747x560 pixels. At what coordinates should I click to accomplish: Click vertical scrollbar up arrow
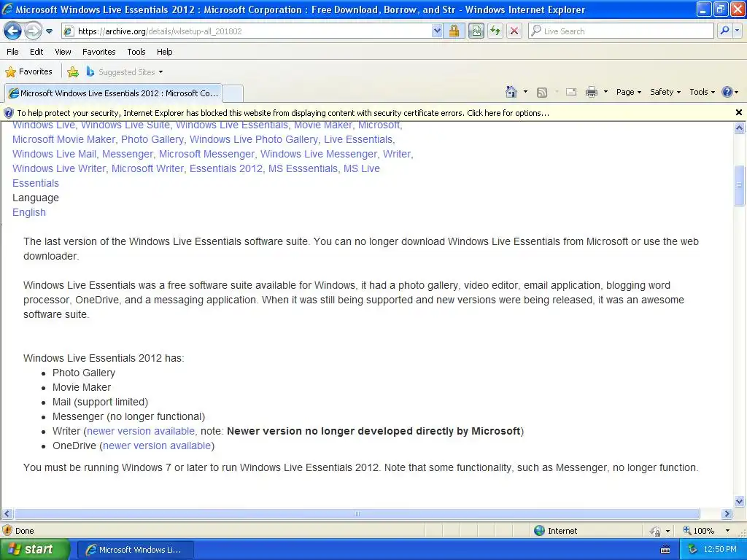click(740, 128)
